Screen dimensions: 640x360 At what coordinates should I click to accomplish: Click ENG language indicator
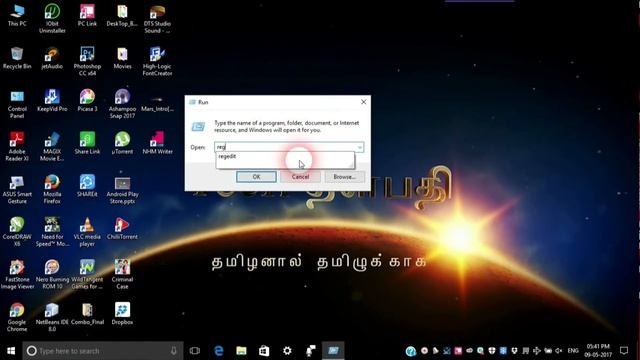click(573, 351)
